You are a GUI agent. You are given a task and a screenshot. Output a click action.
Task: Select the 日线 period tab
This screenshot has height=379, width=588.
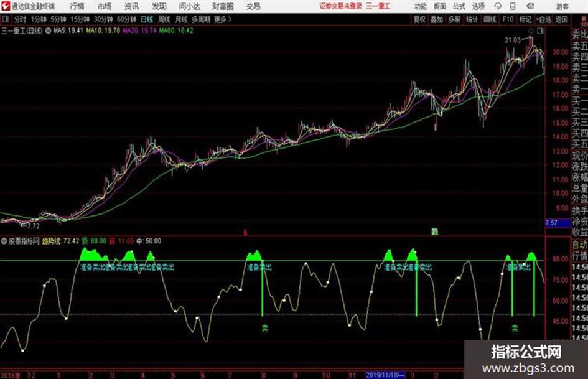point(147,19)
